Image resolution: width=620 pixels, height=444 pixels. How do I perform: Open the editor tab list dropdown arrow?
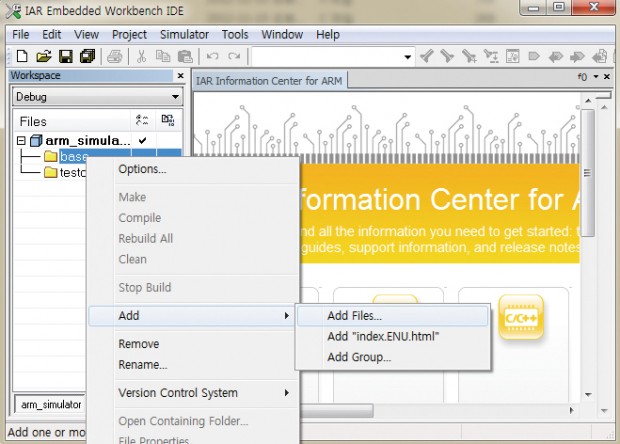pos(596,77)
